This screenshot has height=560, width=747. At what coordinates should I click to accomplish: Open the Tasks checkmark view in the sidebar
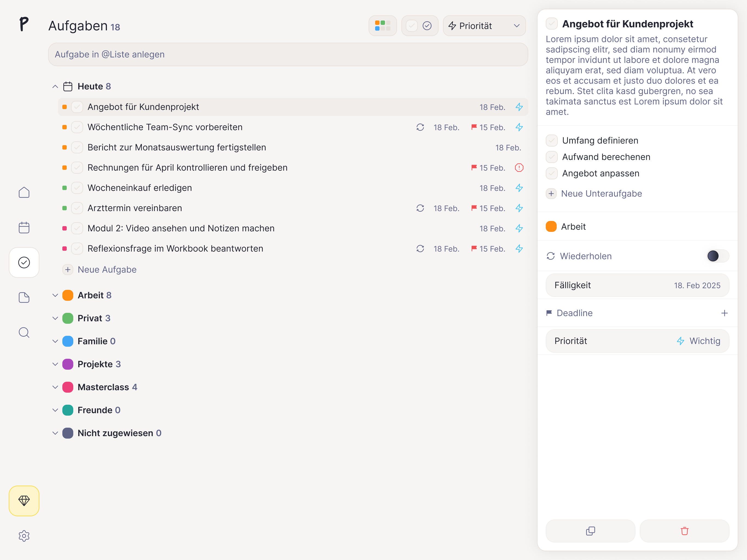coord(24,262)
